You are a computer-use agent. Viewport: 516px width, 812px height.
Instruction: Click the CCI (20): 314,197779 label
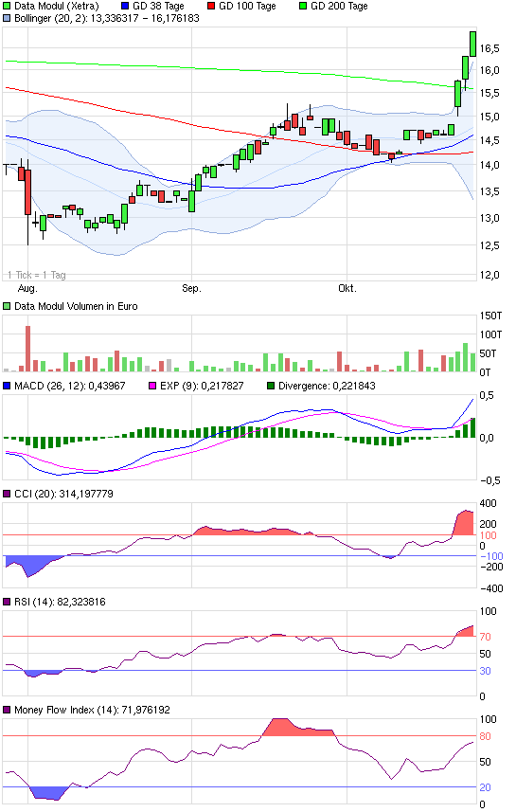pyautogui.click(x=63, y=494)
